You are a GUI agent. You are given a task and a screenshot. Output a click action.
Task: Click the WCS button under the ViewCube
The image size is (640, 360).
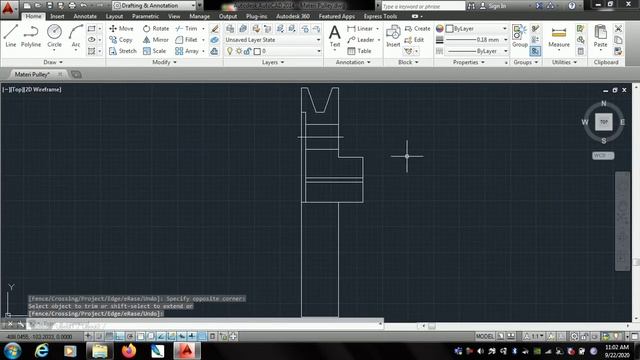603,156
